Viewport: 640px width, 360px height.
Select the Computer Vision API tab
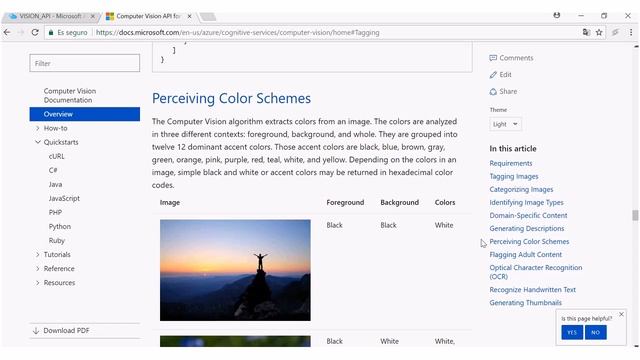coord(147,16)
